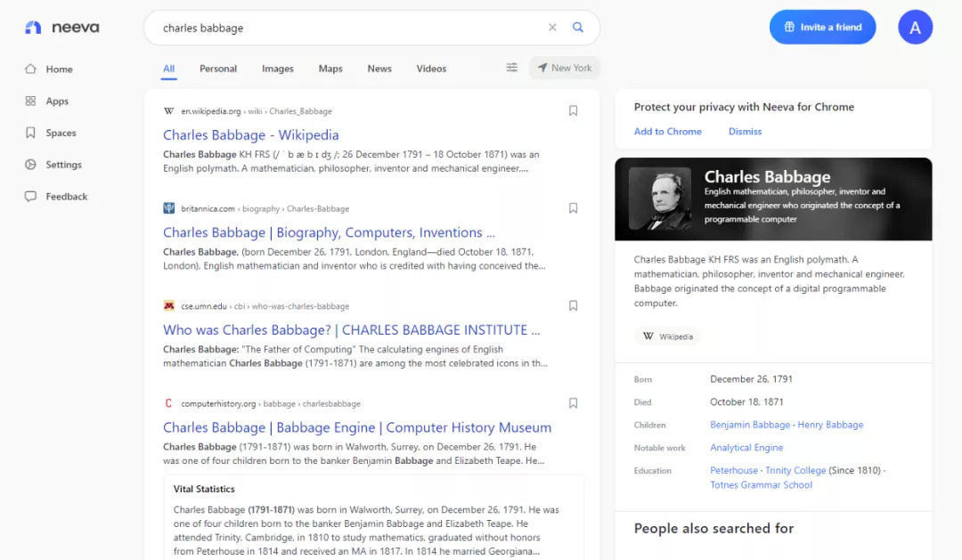Click the Neeva logo icon
Screen dimensions: 962x560
[x=33, y=28]
